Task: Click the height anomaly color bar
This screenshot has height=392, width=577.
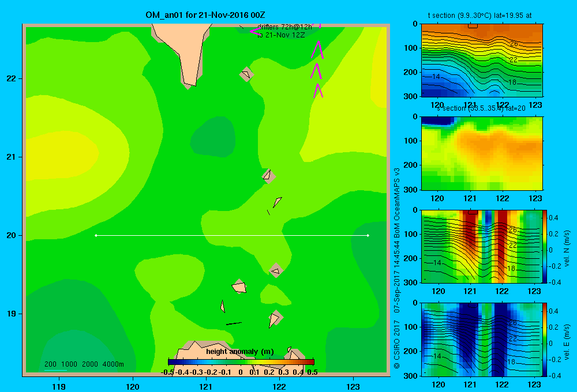Action: (241, 361)
